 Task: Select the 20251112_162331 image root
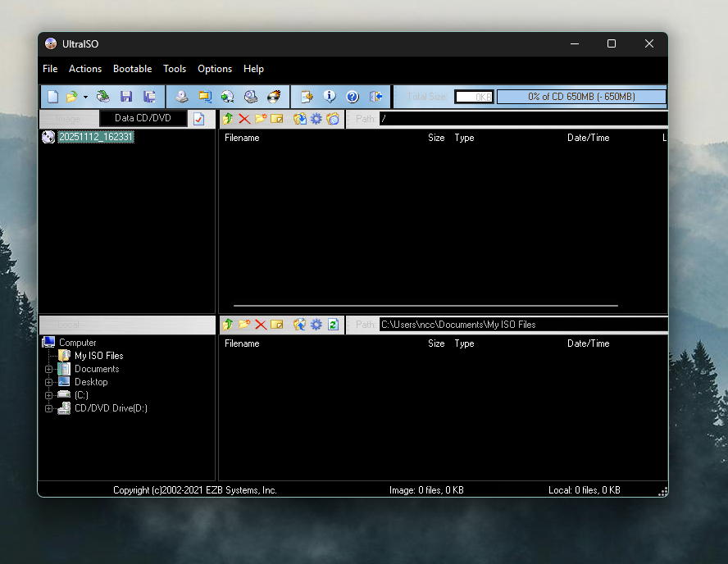(96, 137)
